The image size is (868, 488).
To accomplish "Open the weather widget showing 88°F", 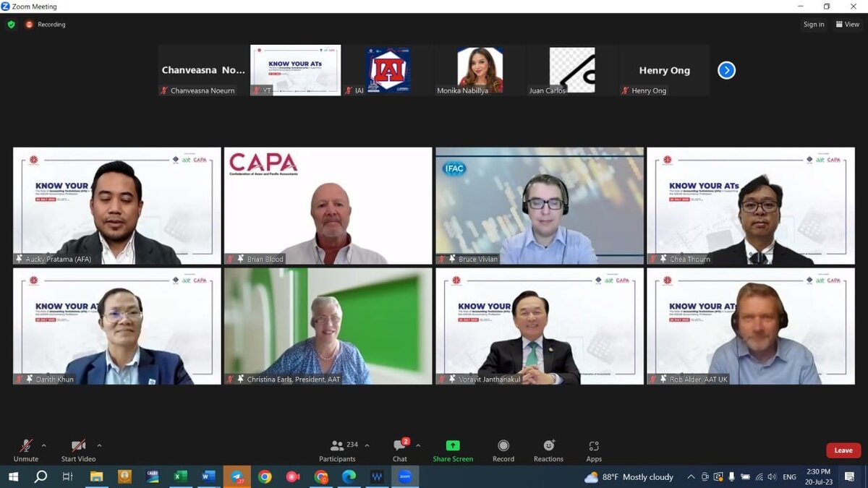I will 629,476.
